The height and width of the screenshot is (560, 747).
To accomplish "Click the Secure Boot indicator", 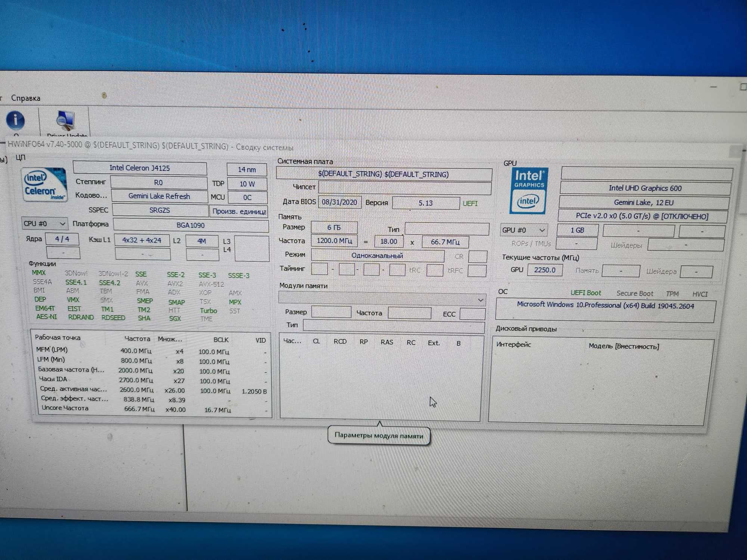I will [635, 293].
